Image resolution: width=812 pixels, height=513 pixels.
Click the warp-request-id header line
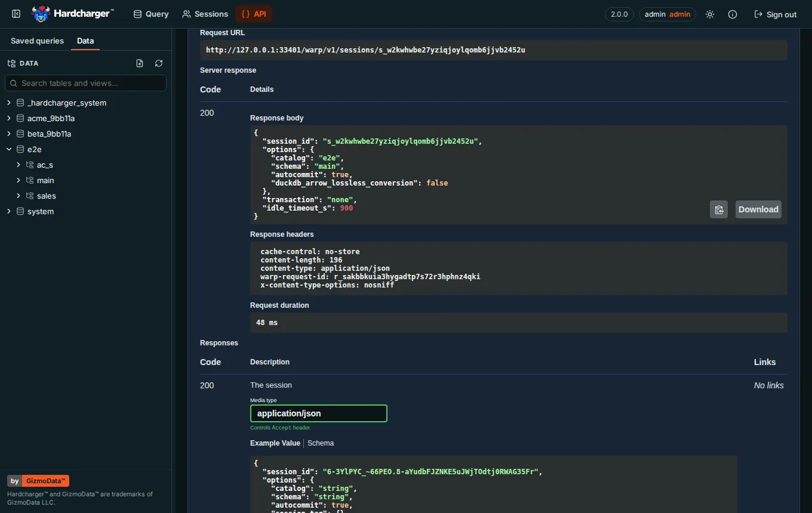[x=370, y=277]
